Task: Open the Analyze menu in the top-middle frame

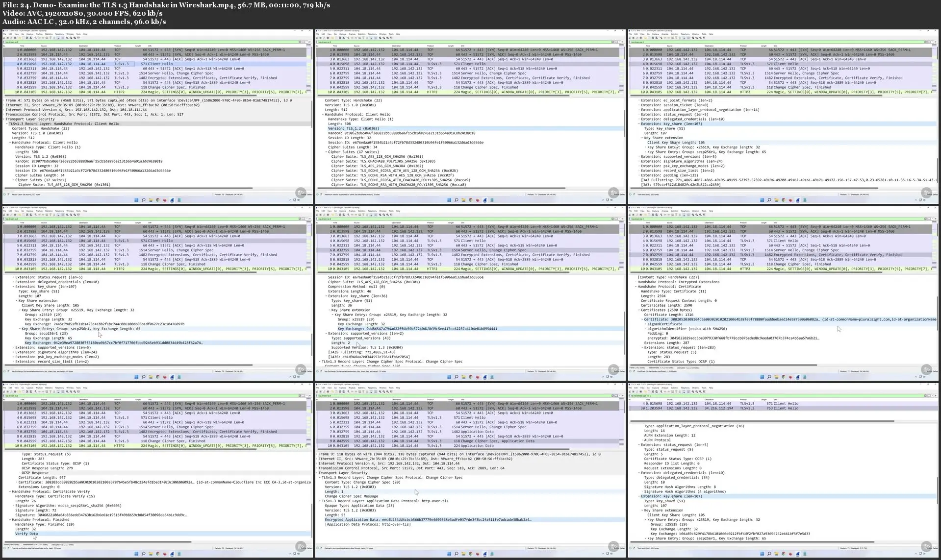Action: (x=352, y=34)
